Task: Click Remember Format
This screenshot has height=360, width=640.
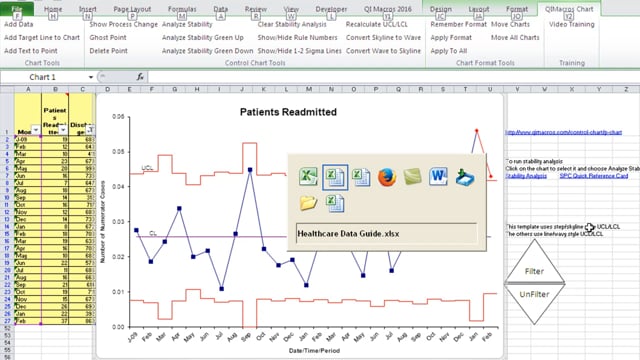Action: point(458,24)
